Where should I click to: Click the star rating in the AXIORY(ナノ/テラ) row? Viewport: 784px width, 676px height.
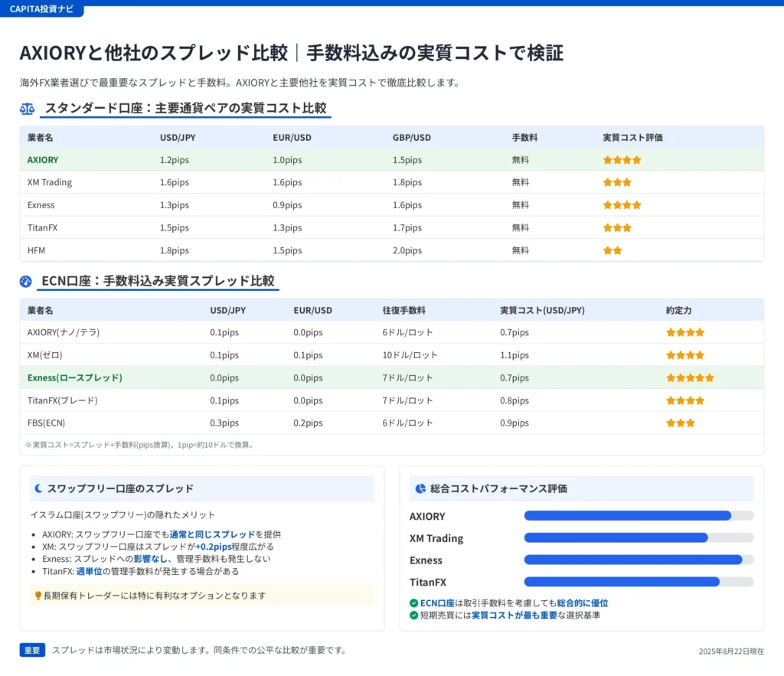coord(685,332)
